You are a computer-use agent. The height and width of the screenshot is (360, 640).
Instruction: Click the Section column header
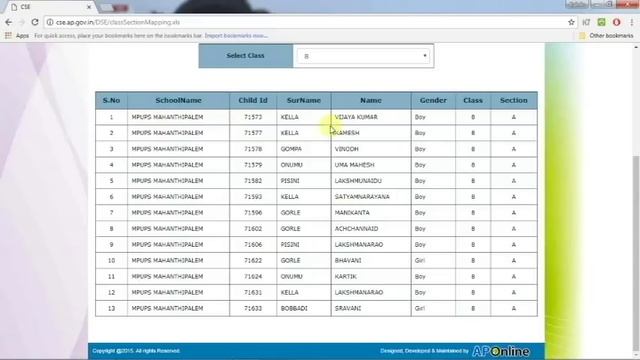pyautogui.click(x=514, y=100)
